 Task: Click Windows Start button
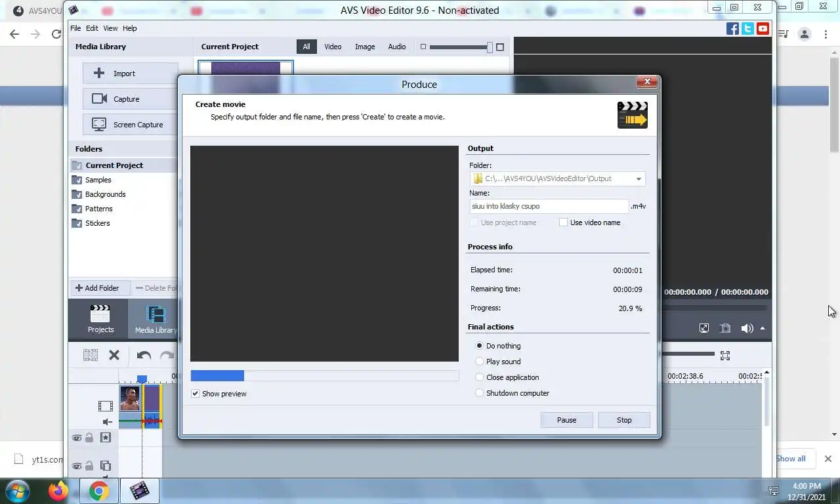pos(18,490)
